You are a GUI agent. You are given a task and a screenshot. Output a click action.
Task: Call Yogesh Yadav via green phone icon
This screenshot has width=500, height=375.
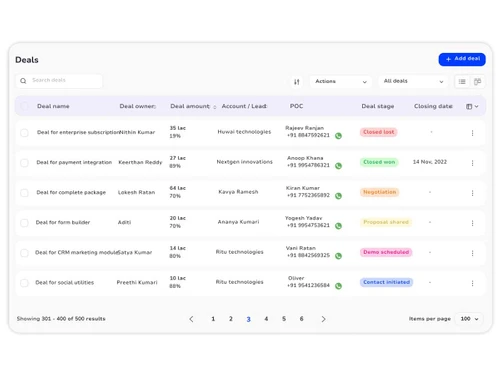click(x=338, y=226)
